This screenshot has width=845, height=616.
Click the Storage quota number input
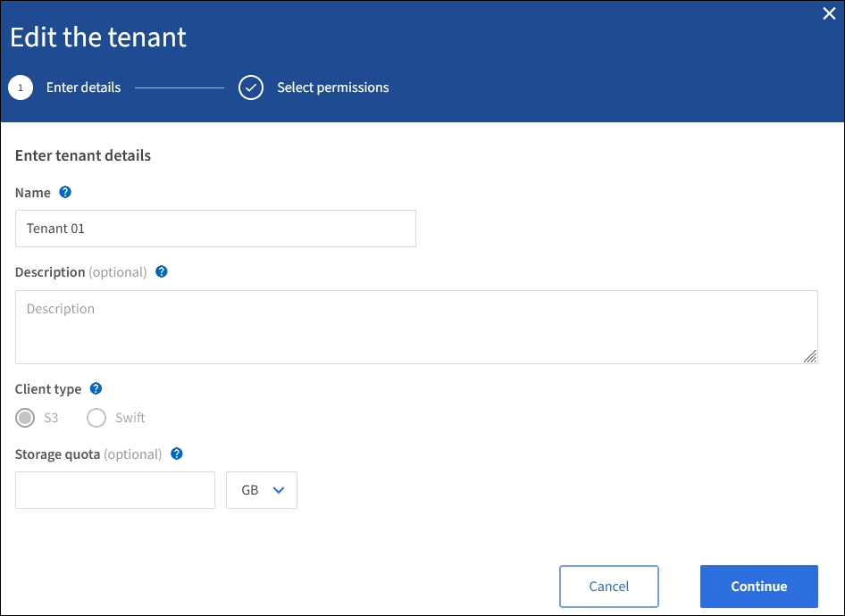coord(115,490)
